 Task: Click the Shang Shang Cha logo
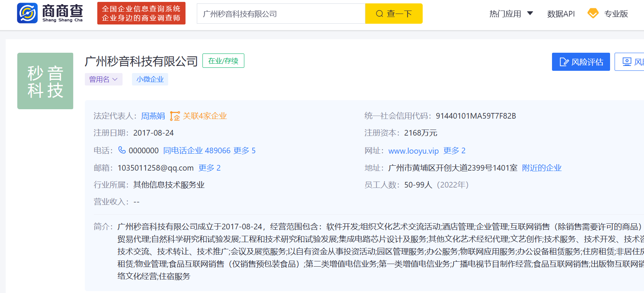(x=50, y=13)
